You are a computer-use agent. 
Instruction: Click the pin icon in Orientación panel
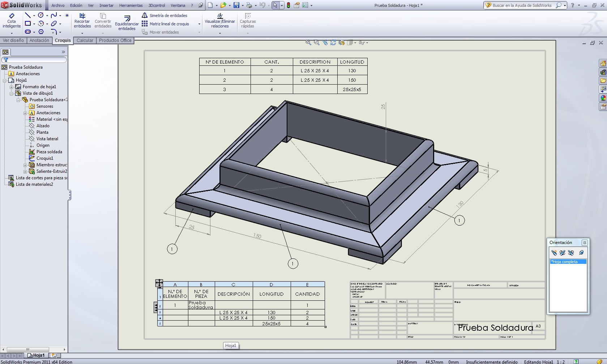pyautogui.click(x=581, y=253)
